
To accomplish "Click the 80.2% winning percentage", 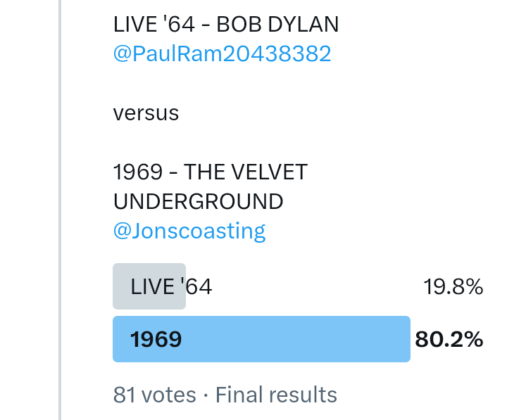I will (x=449, y=339).
